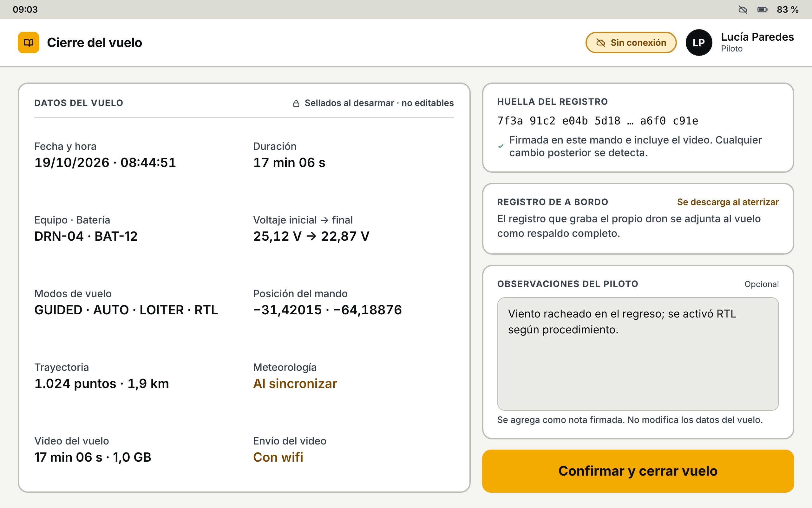Tap the Opcional label in observations card
The width and height of the screenshot is (812, 508).
click(x=762, y=284)
